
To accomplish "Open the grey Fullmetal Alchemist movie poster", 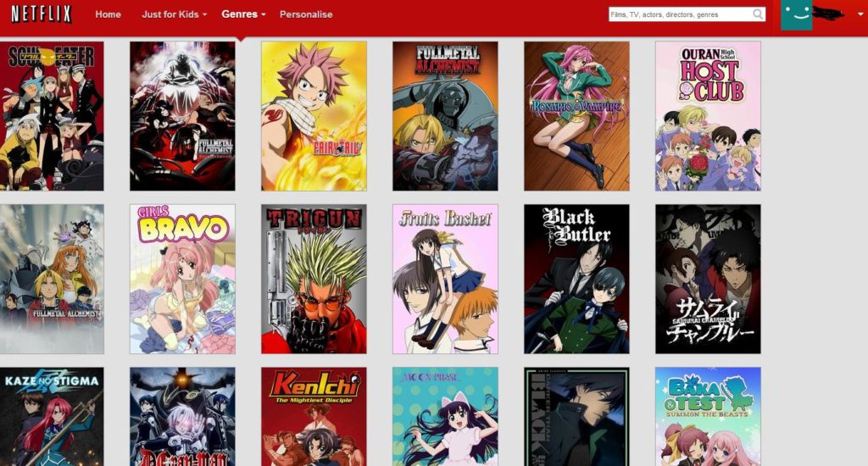I will click(x=52, y=279).
